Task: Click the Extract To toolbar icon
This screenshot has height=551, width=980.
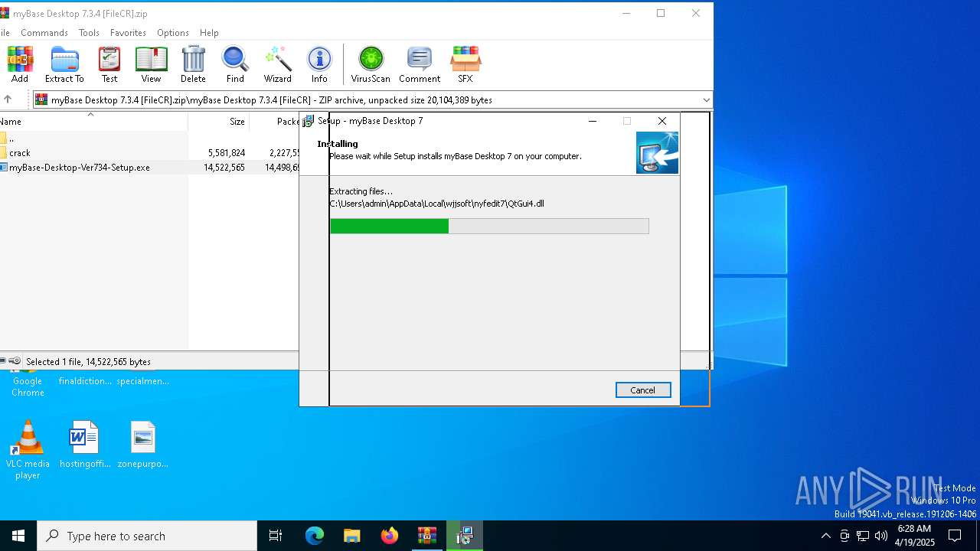Action: pos(64,64)
